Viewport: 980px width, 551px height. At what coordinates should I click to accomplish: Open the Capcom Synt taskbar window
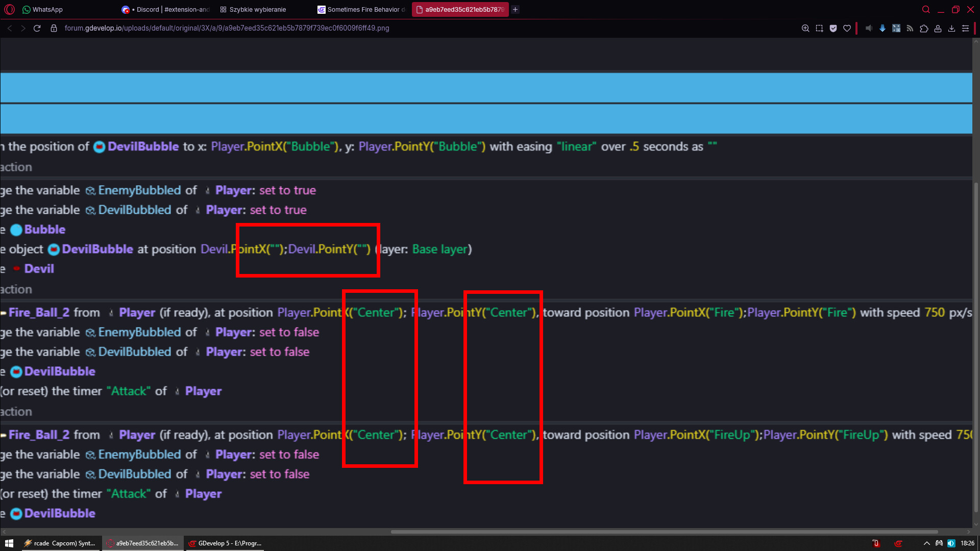[60, 543]
